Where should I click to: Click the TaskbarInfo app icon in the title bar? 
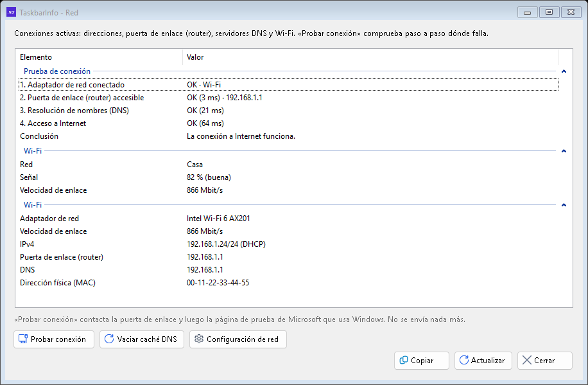pos(12,12)
